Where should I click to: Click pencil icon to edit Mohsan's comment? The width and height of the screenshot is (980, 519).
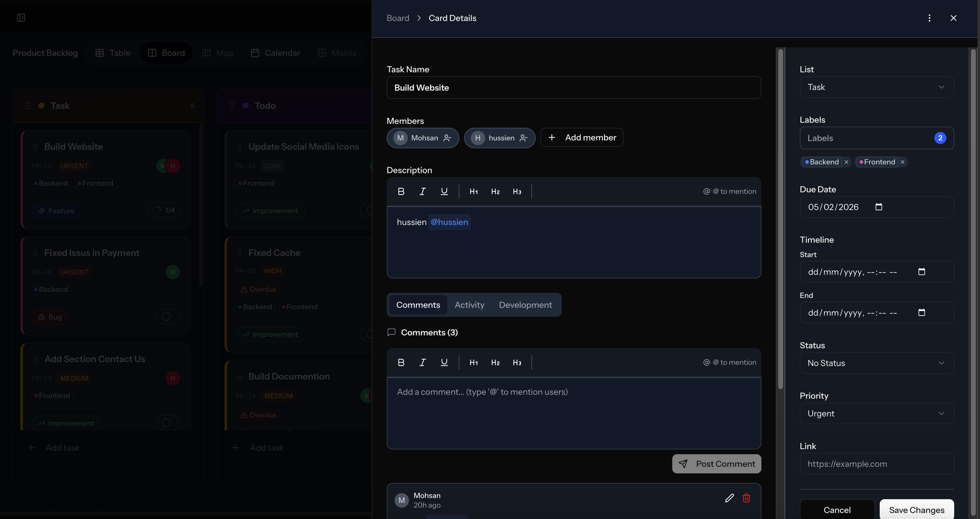click(x=729, y=498)
